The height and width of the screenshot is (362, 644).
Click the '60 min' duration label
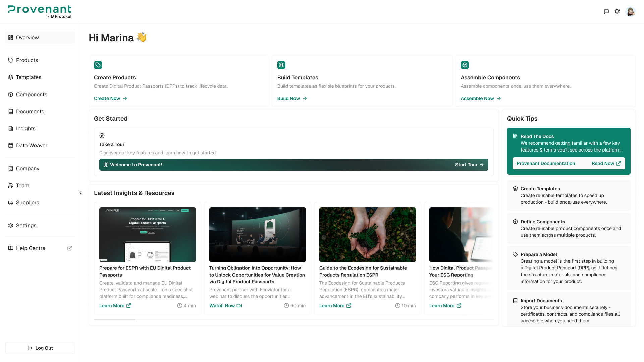[295, 306]
